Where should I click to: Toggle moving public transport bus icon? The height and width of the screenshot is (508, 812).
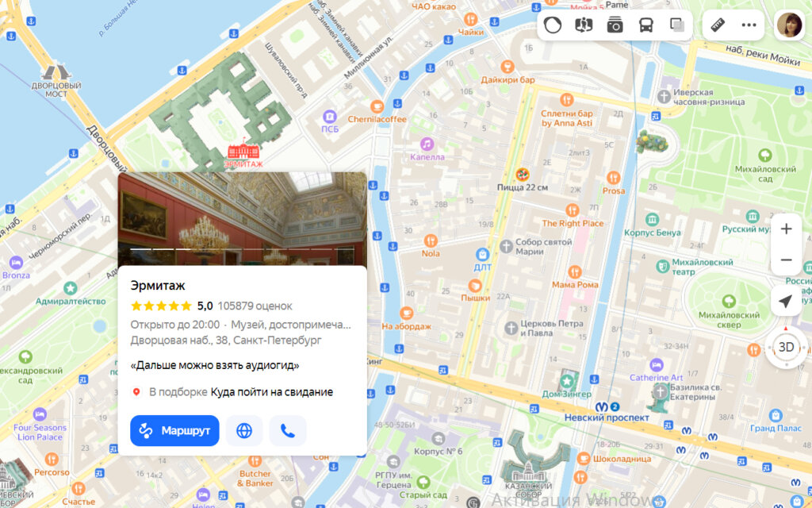[x=645, y=25]
